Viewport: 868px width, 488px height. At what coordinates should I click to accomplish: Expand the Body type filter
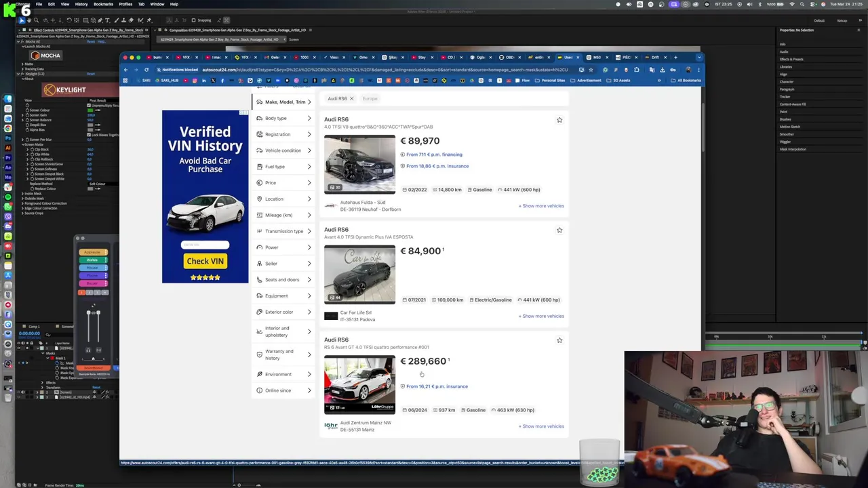pos(284,118)
